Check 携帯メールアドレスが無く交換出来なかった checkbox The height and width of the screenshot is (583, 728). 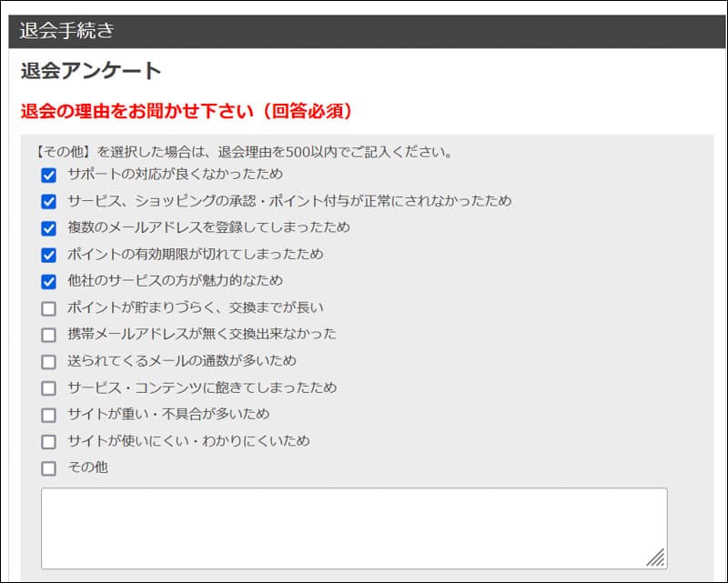click(49, 335)
